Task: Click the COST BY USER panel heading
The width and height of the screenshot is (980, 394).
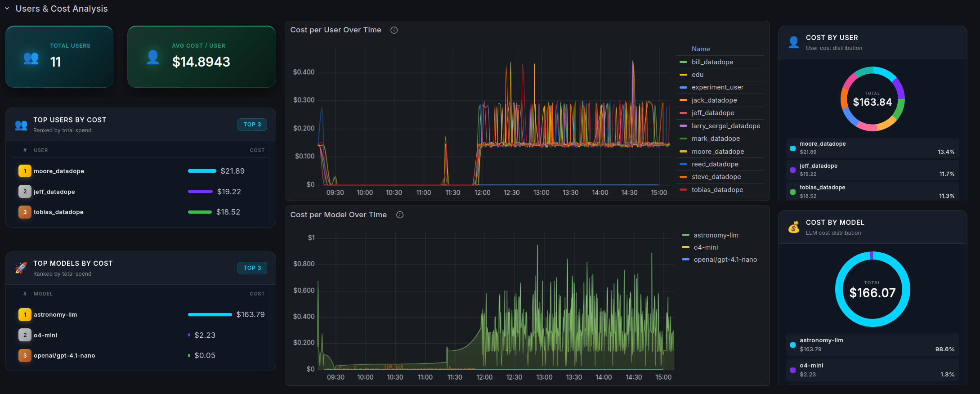Action: pos(832,38)
